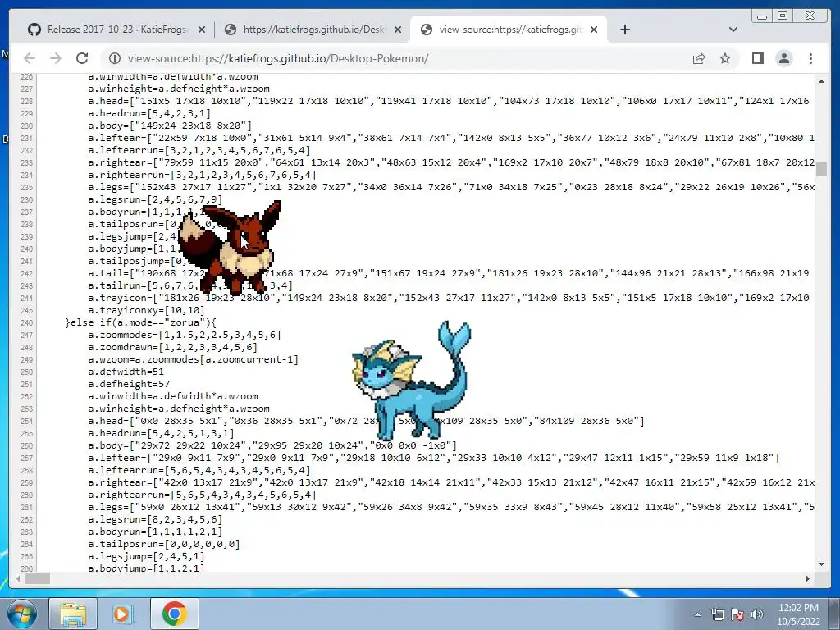Click Chrome taskbar icon
This screenshot has width=840, height=630.
[x=174, y=614]
